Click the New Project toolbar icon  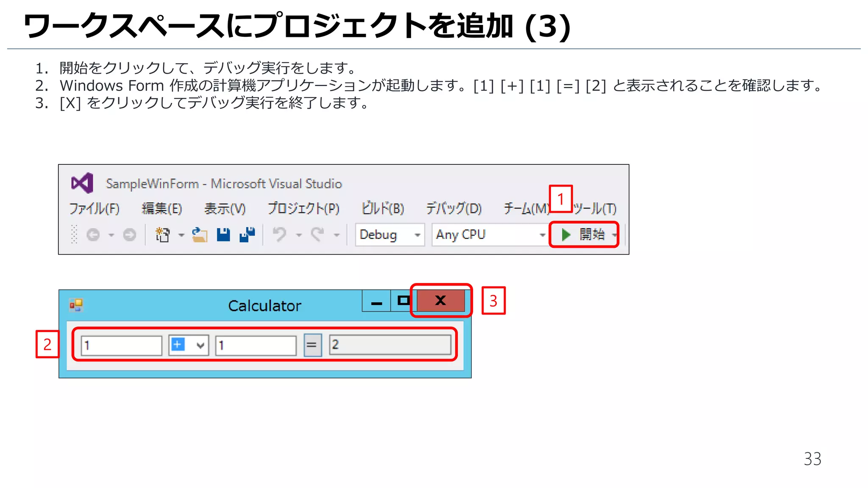point(162,234)
